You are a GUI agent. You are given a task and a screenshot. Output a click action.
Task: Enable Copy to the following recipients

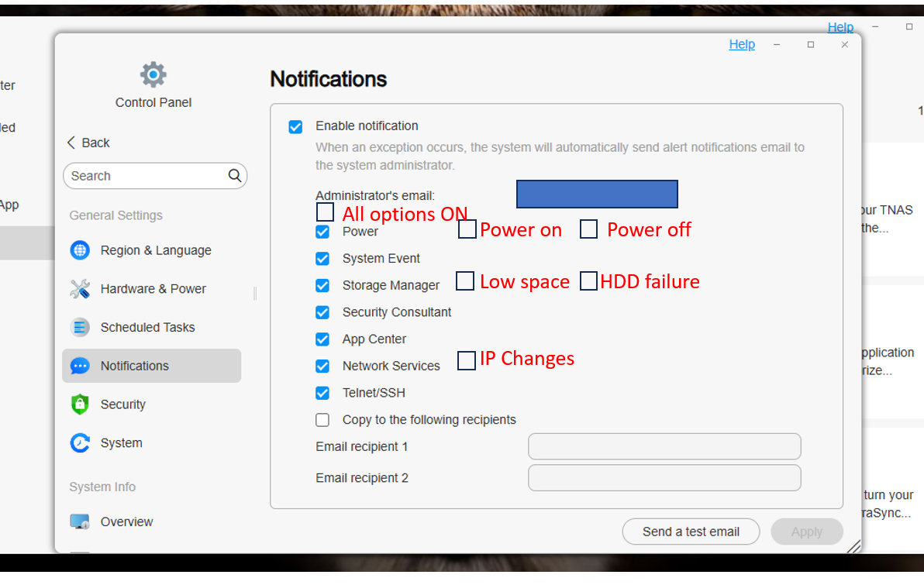[x=322, y=420]
